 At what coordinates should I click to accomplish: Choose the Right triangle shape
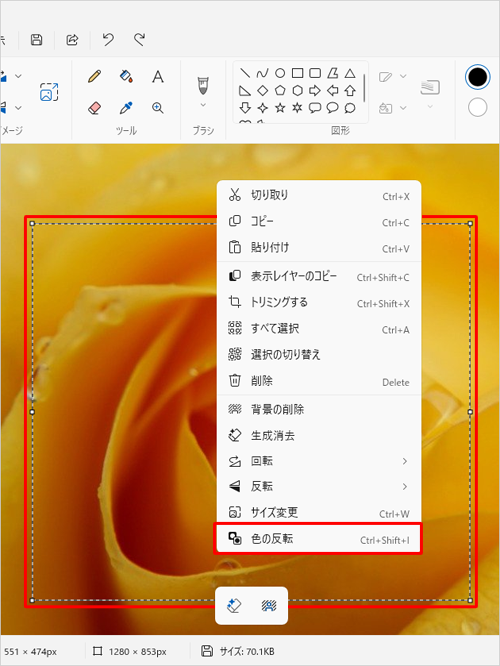[x=245, y=90]
